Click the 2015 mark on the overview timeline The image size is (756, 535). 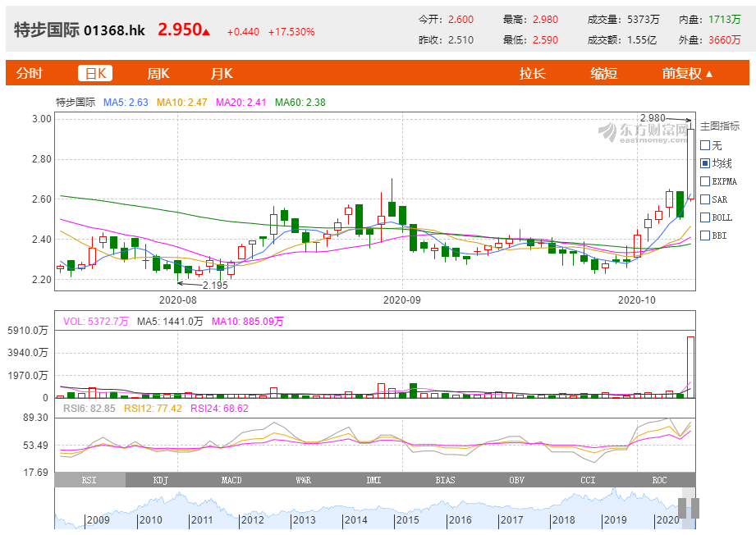(x=407, y=520)
